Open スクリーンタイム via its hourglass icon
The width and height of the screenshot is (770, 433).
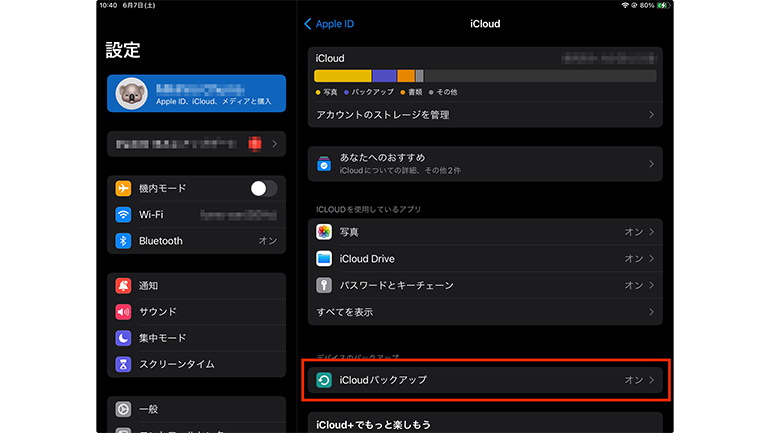coord(123,364)
